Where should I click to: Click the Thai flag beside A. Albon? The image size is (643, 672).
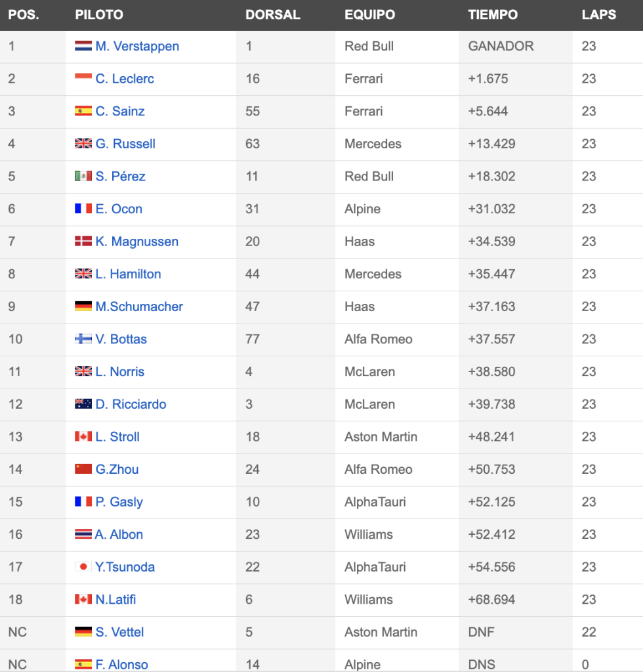click(83, 534)
